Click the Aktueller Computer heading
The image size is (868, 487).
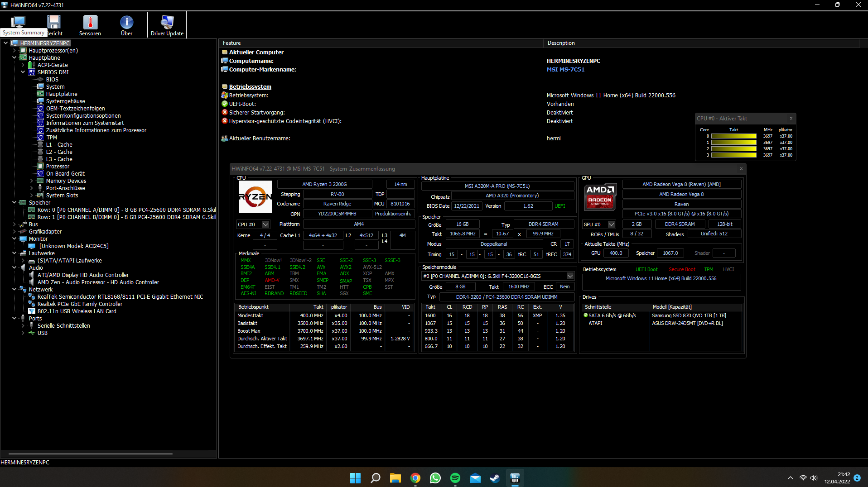point(256,53)
